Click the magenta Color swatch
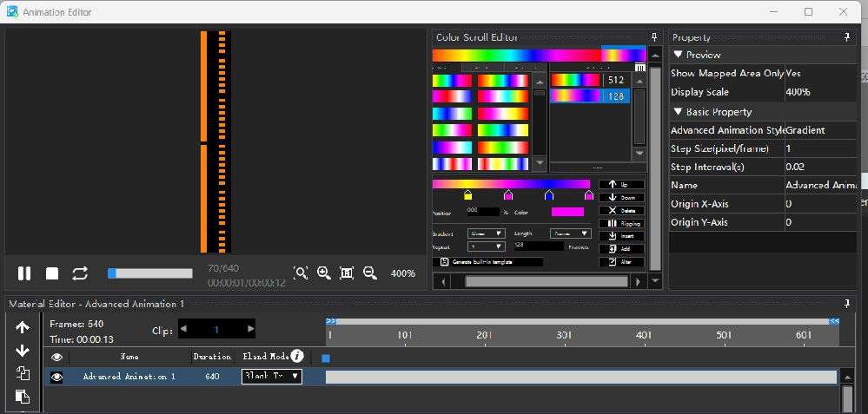The image size is (868, 414). click(567, 212)
